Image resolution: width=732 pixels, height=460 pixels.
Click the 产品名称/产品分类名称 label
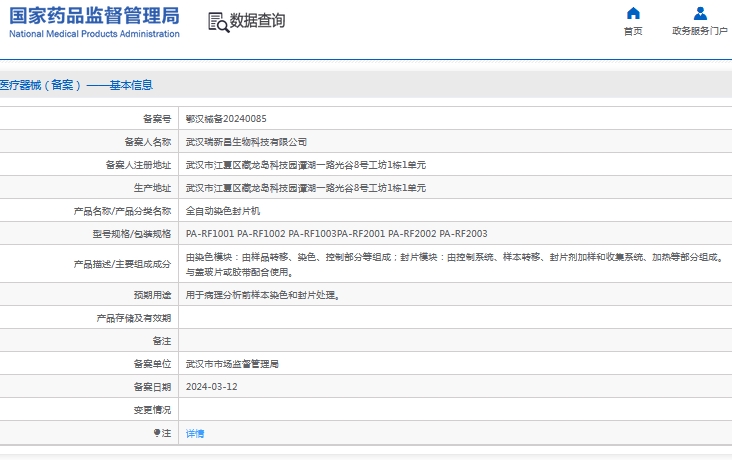click(122, 211)
